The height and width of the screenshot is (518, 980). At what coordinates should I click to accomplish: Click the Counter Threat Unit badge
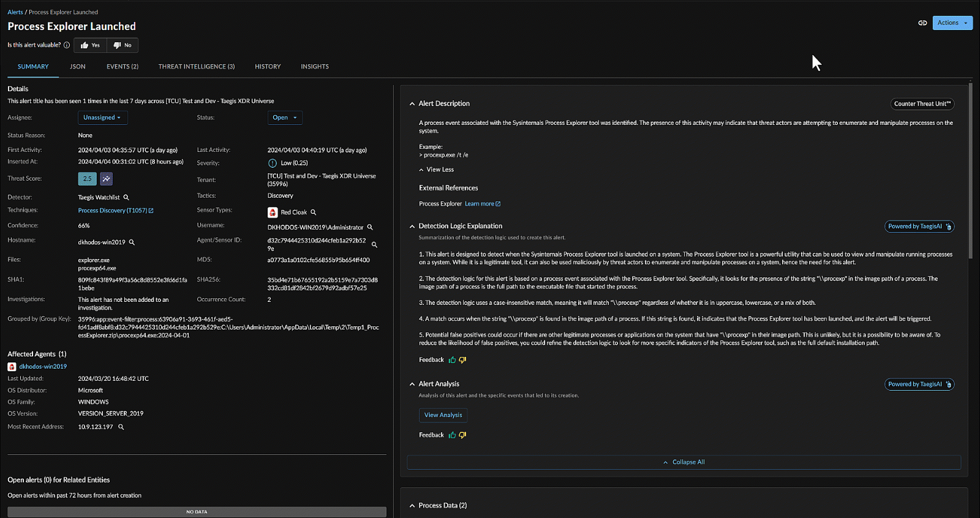[922, 104]
